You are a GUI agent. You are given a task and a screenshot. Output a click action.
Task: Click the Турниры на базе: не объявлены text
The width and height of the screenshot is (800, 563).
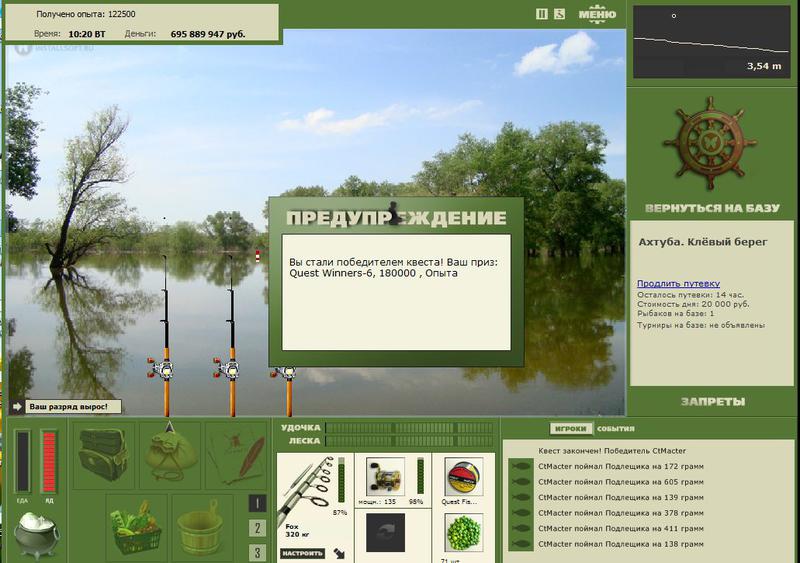click(x=701, y=325)
